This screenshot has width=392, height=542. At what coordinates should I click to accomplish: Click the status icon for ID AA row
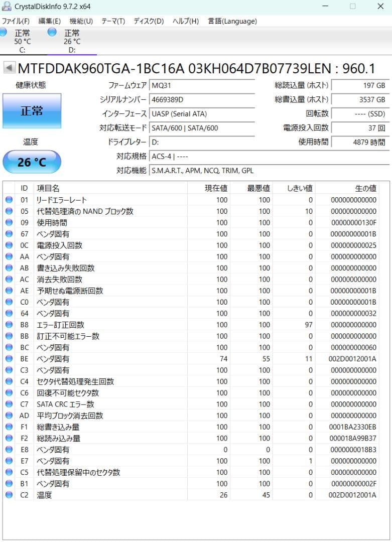9,256
